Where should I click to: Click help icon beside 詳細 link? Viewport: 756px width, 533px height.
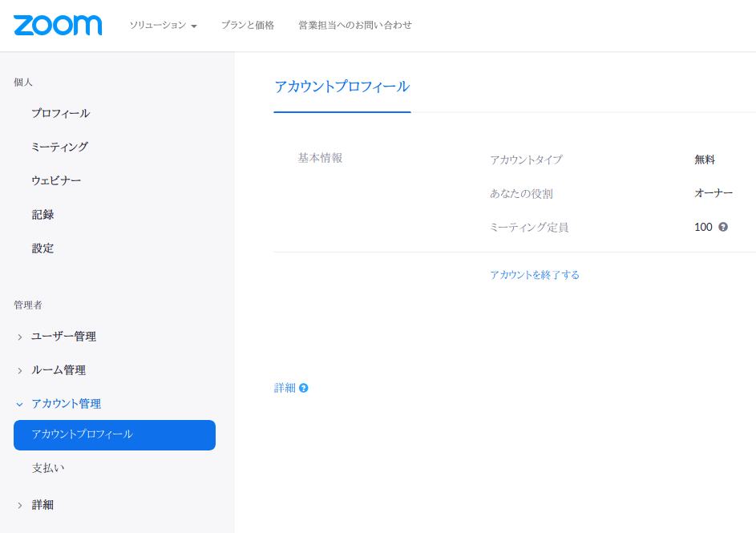tap(303, 388)
